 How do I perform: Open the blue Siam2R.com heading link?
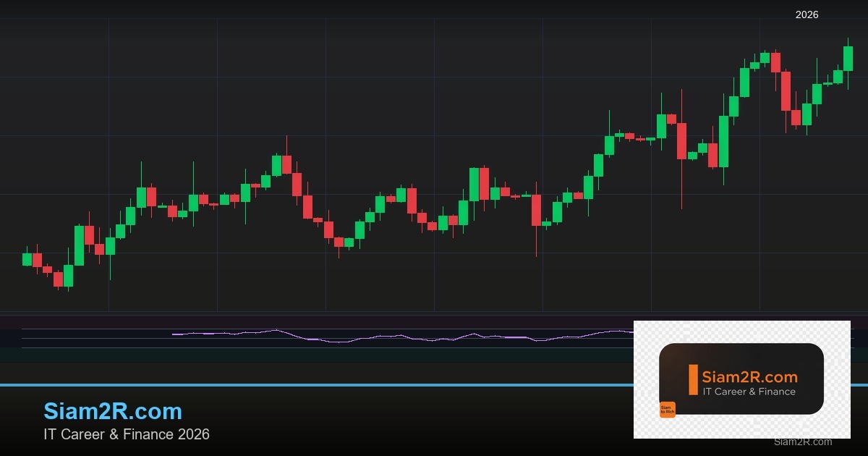(113, 411)
